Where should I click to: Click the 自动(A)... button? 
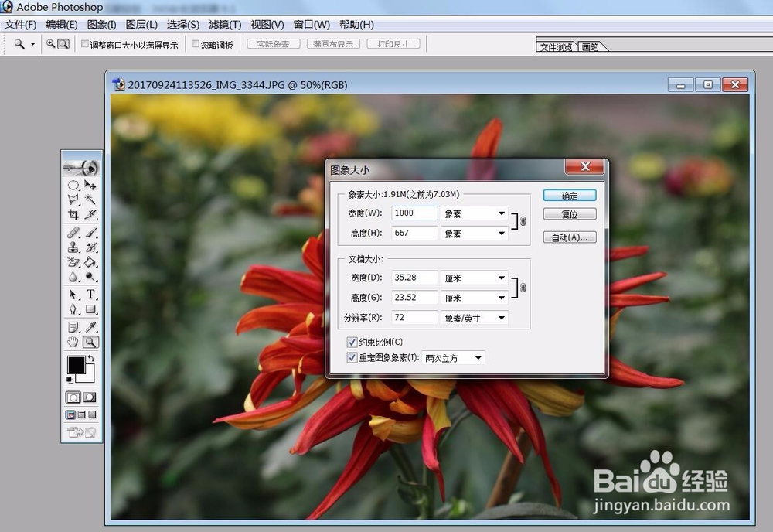pos(570,237)
